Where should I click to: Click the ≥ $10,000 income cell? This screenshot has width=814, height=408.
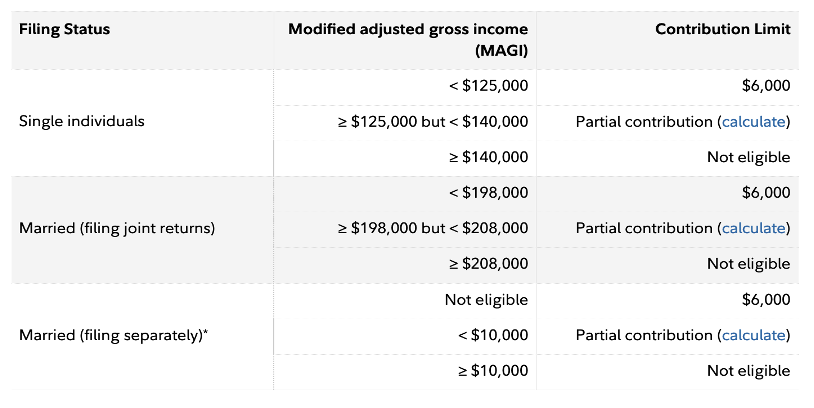(488, 370)
